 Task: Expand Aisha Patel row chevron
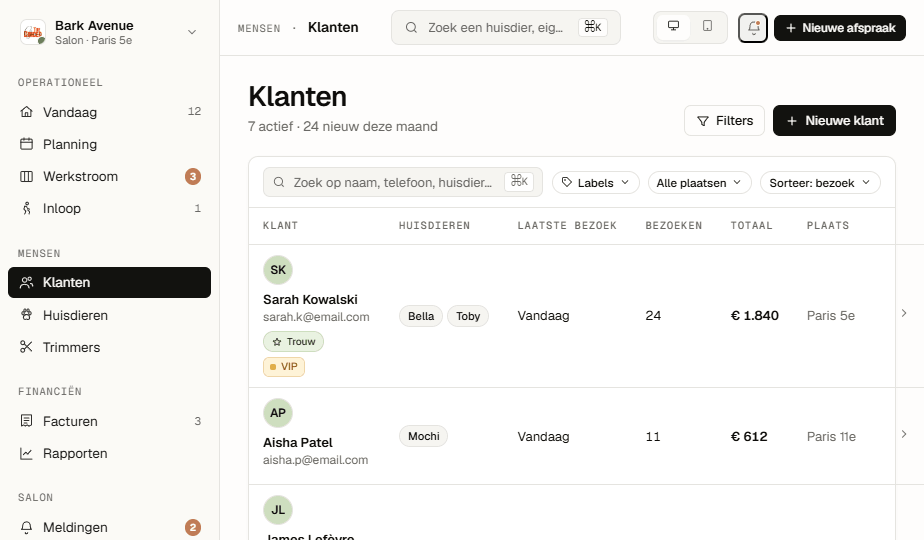pos(904,434)
